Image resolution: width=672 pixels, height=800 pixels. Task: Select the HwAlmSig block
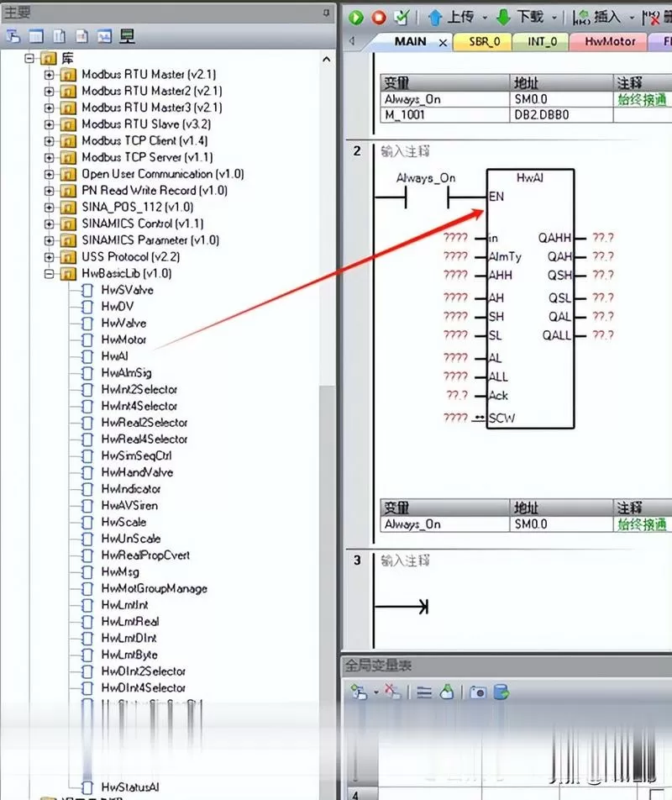coord(126,372)
